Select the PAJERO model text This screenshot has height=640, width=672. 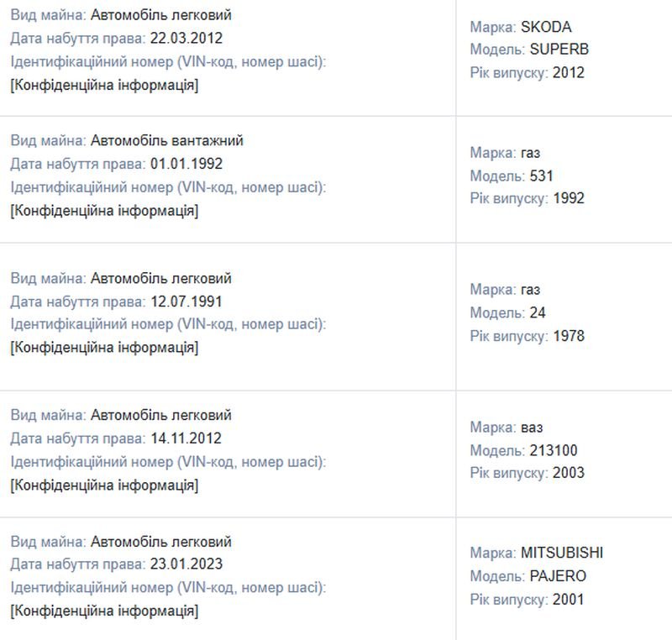[558, 575]
